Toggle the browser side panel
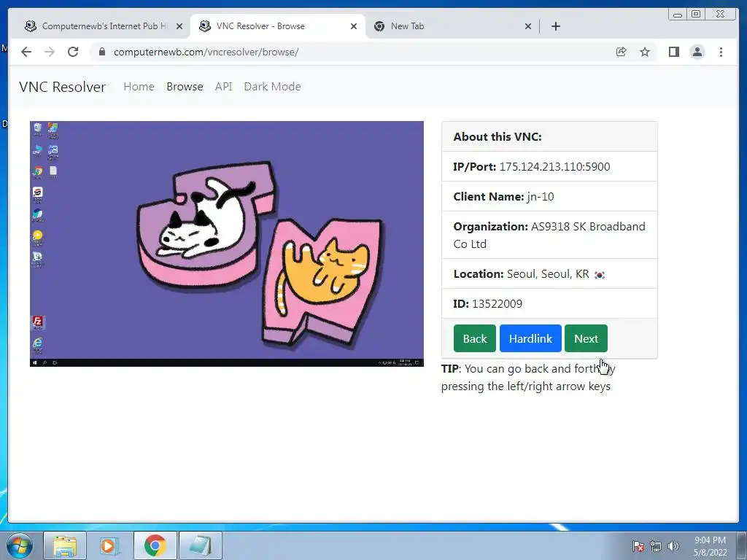 pyautogui.click(x=673, y=52)
